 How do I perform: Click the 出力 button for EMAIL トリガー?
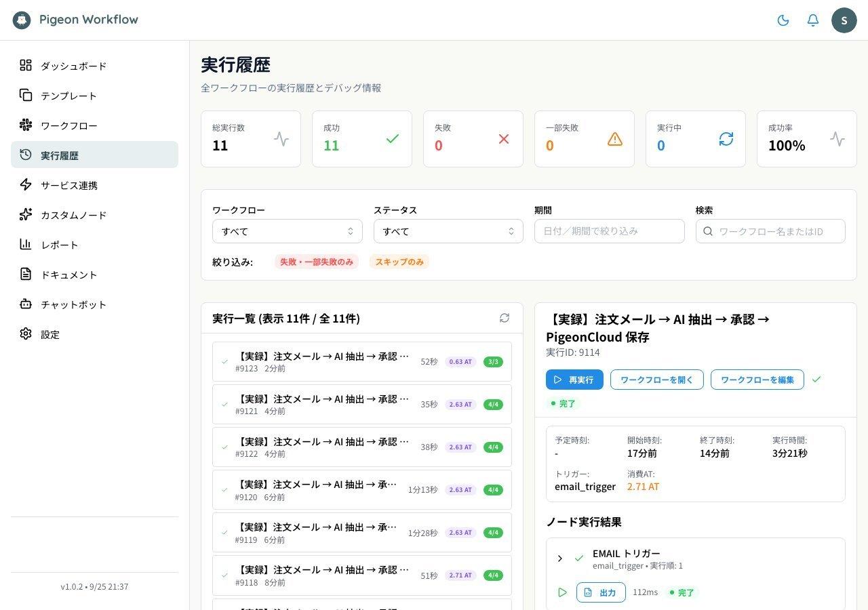tap(601, 592)
